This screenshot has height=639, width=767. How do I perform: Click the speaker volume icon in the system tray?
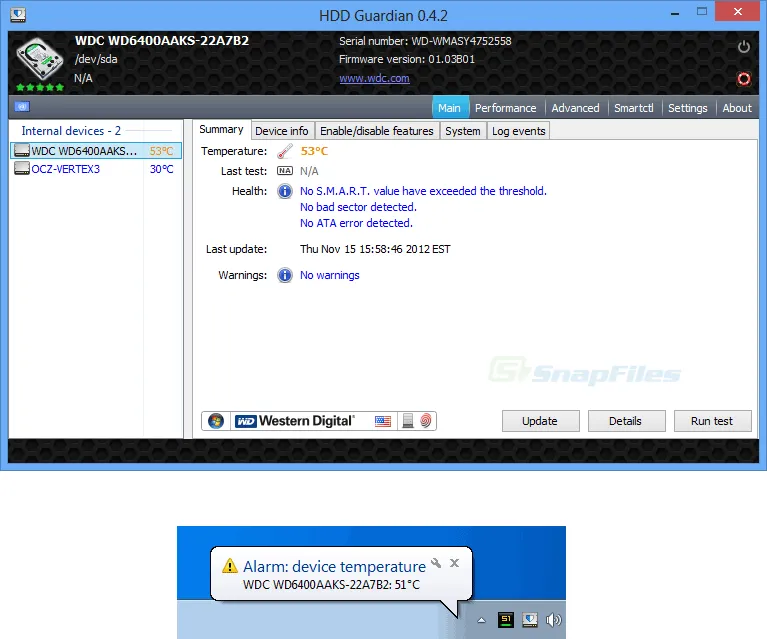click(552, 620)
